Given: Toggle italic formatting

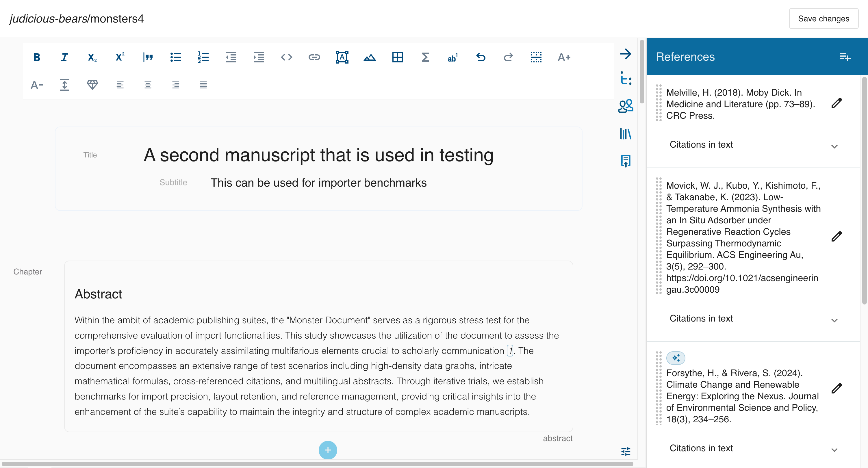Looking at the screenshot, I should 64,57.
